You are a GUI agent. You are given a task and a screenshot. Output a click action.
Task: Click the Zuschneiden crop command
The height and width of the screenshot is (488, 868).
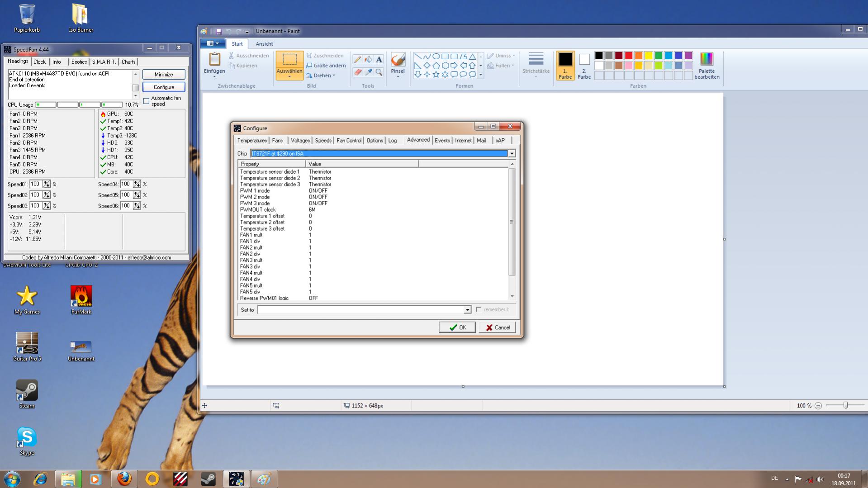[325, 56]
